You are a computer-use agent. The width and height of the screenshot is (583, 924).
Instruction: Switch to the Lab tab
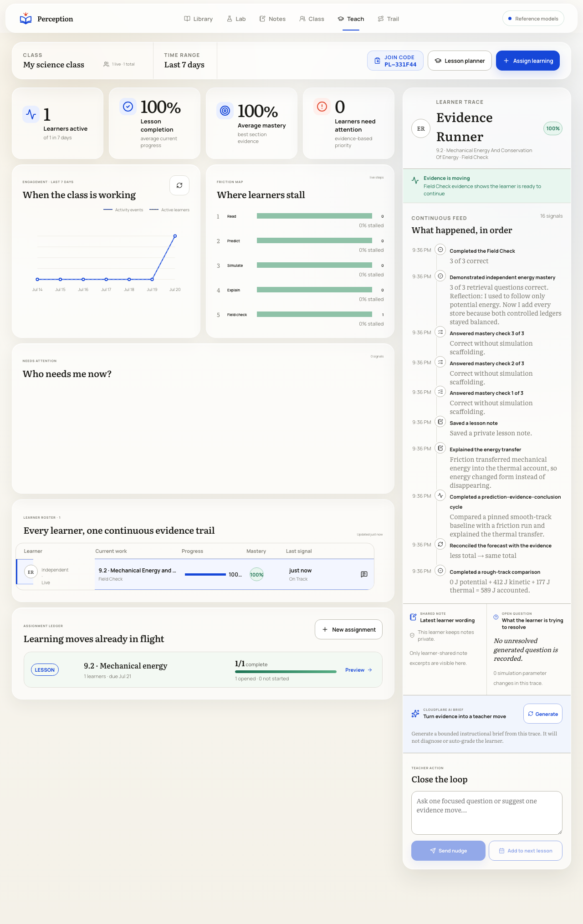[236, 19]
